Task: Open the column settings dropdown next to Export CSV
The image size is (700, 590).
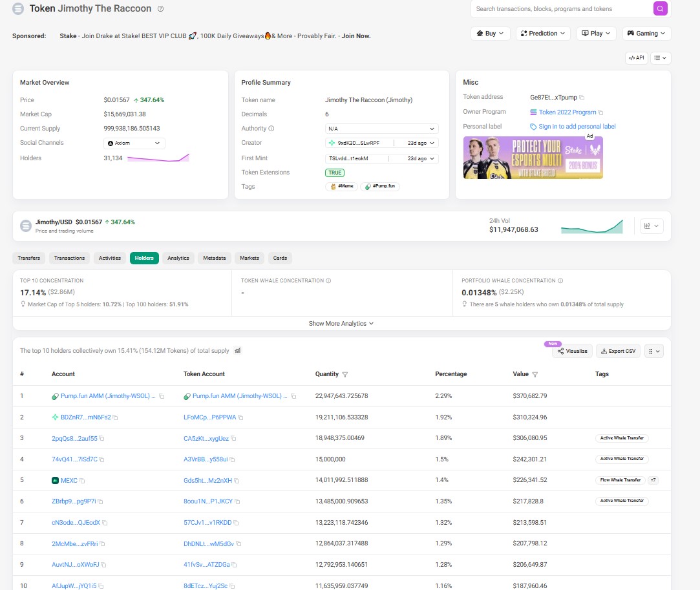Action: coord(653,352)
